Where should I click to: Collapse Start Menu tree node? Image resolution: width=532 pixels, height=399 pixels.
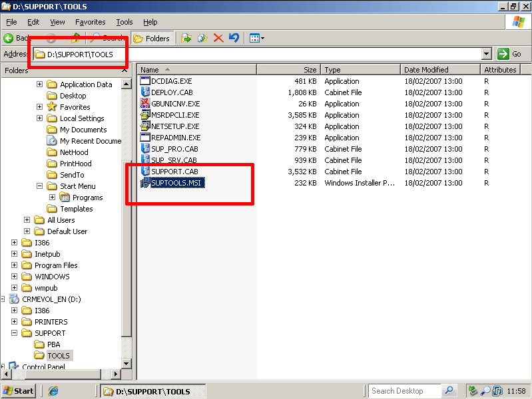pyautogui.click(x=39, y=186)
